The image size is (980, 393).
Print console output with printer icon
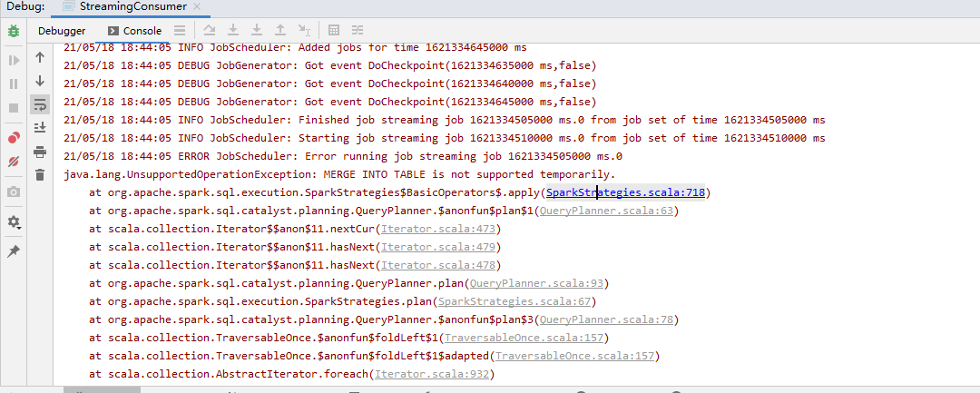coord(40,152)
